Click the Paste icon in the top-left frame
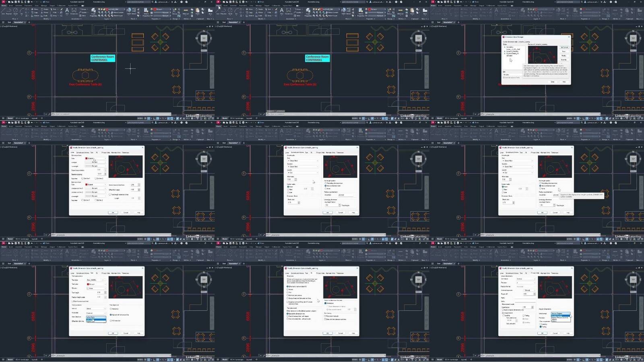This screenshot has width=644, height=362. pyautogui.click(x=198, y=11)
